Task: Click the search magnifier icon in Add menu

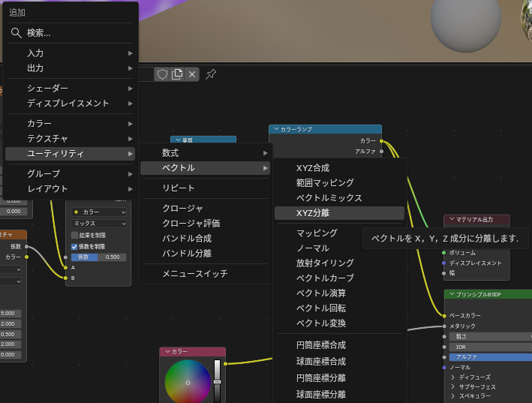Action: tap(17, 33)
